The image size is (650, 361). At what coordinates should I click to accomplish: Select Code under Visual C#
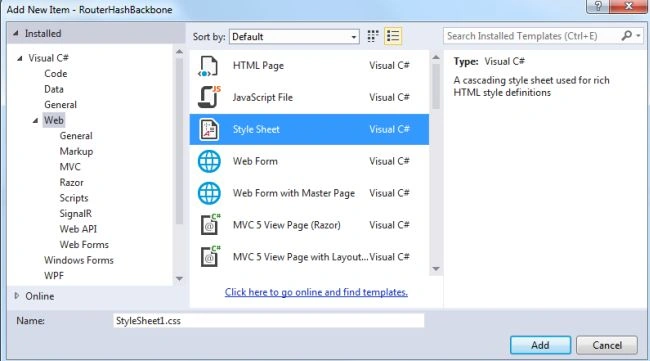56,74
